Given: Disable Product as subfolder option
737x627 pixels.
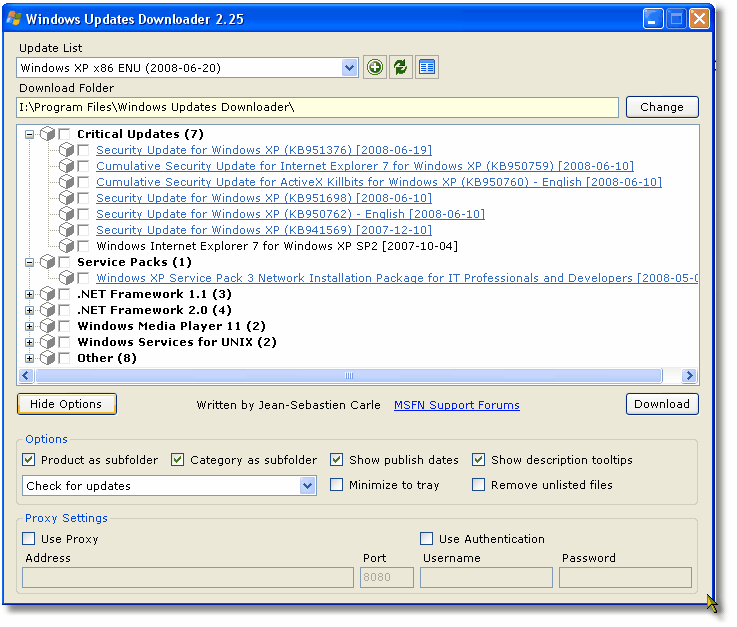Looking at the screenshot, I should point(29,460).
